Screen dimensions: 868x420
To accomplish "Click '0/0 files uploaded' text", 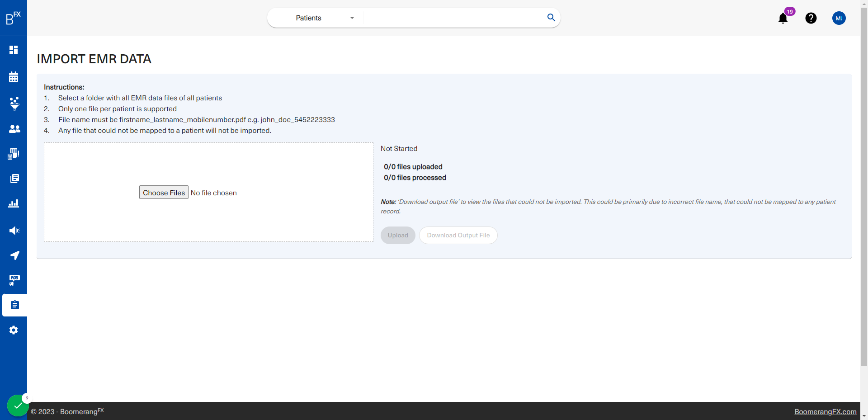I will [x=413, y=167].
